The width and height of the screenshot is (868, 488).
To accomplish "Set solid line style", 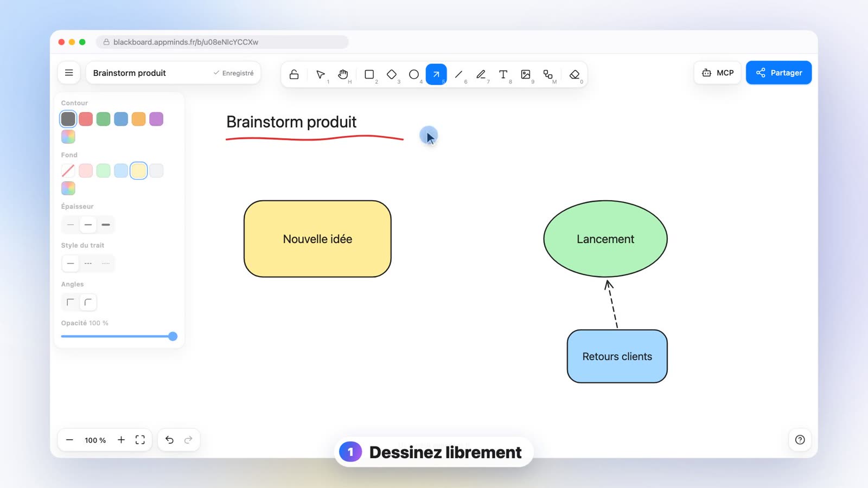I will pyautogui.click(x=71, y=264).
